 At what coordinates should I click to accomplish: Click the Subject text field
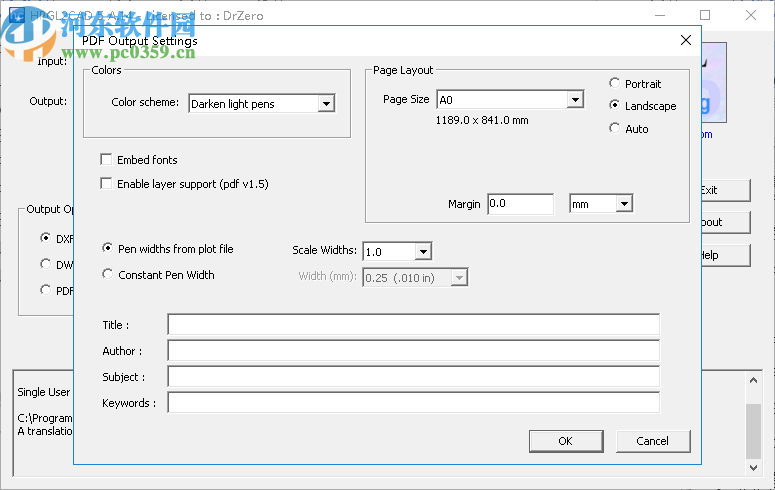414,377
